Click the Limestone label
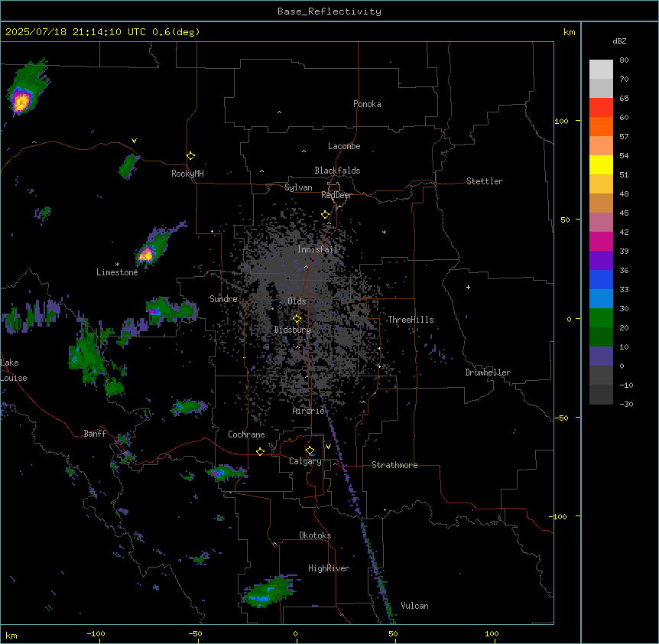Viewport: 659px width, 644px height. click(x=117, y=272)
